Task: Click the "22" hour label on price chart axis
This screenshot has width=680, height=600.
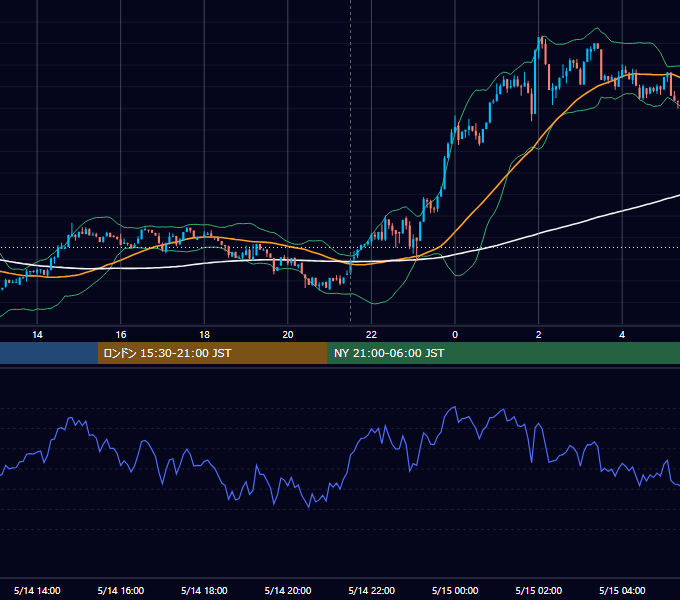Action: click(371, 335)
